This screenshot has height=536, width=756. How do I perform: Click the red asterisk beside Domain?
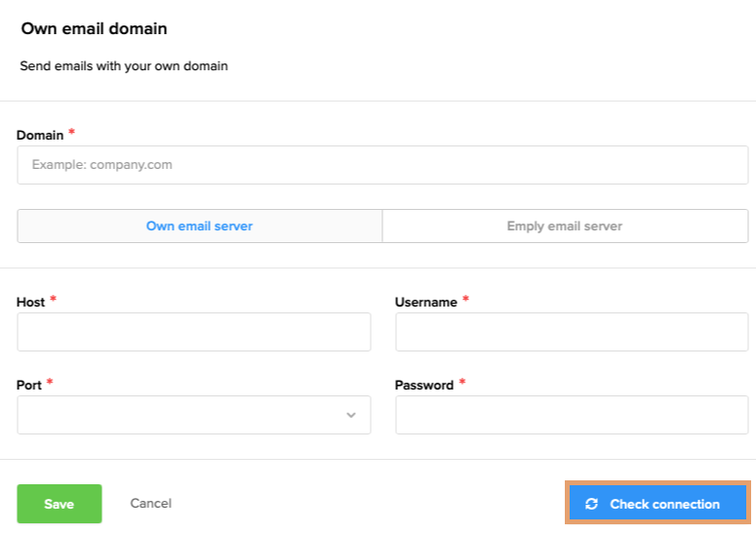tap(71, 133)
